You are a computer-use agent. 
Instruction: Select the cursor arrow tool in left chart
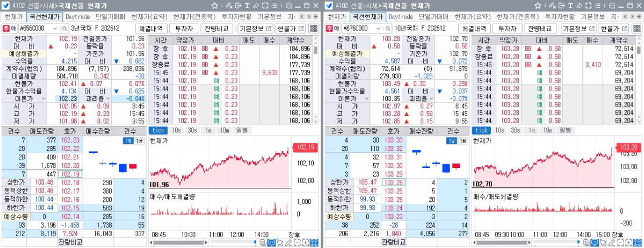[x=280, y=243]
